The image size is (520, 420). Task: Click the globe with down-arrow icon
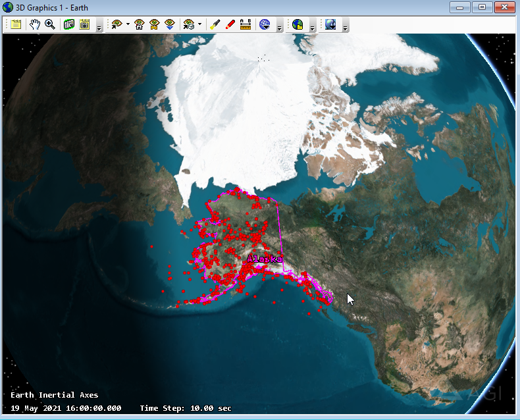pyautogui.click(x=265, y=24)
